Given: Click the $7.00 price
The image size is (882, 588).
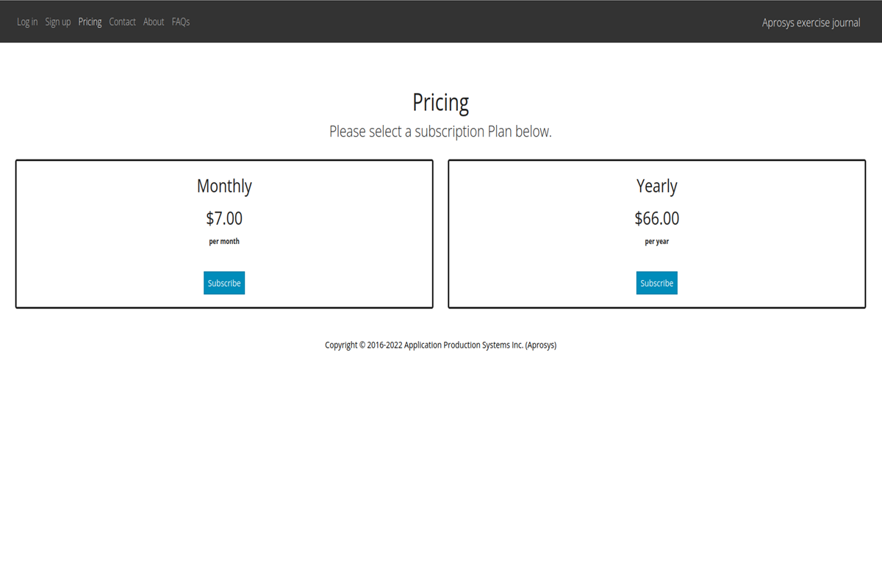Looking at the screenshot, I should (x=224, y=218).
